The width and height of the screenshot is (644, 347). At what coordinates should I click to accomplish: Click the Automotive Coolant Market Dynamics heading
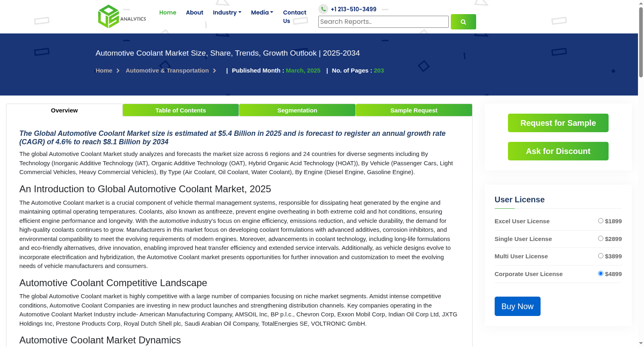click(x=100, y=340)
